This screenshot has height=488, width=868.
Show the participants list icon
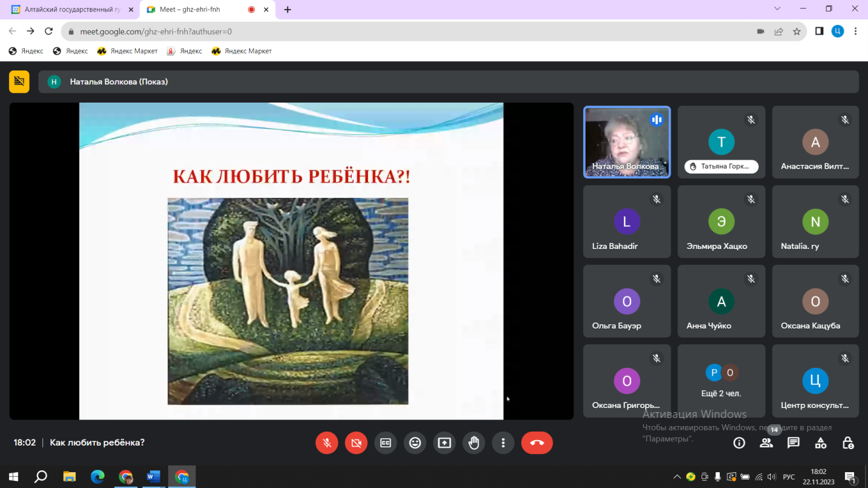coord(767,443)
